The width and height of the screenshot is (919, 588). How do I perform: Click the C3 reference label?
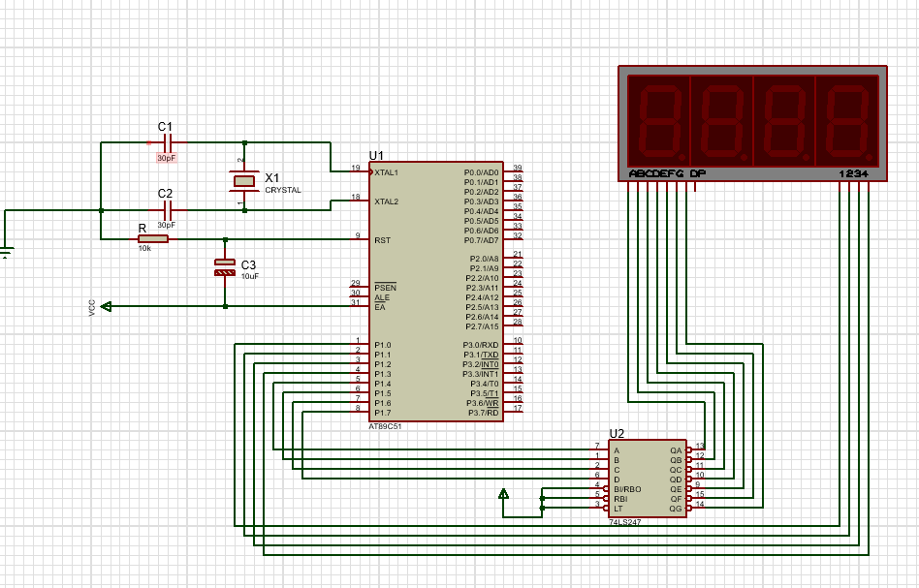tap(248, 265)
